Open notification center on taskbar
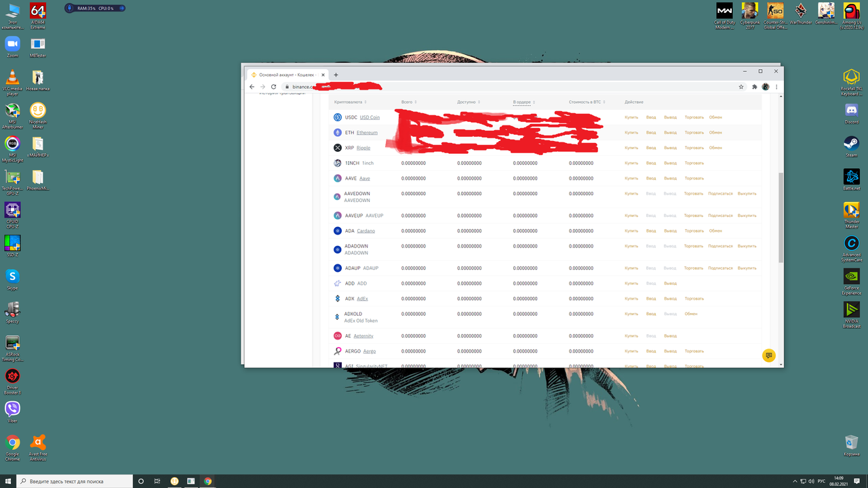The width and height of the screenshot is (868, 488). 857,481
